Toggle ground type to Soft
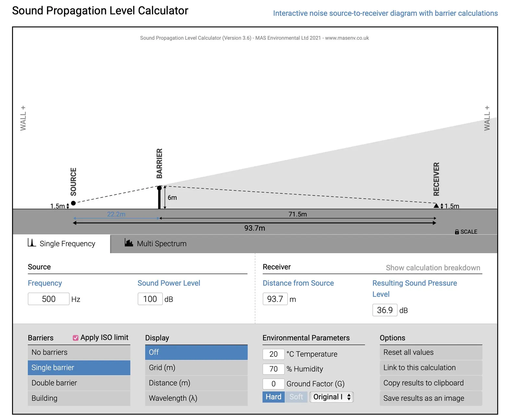519x420 pixels. tap(296, 397)
